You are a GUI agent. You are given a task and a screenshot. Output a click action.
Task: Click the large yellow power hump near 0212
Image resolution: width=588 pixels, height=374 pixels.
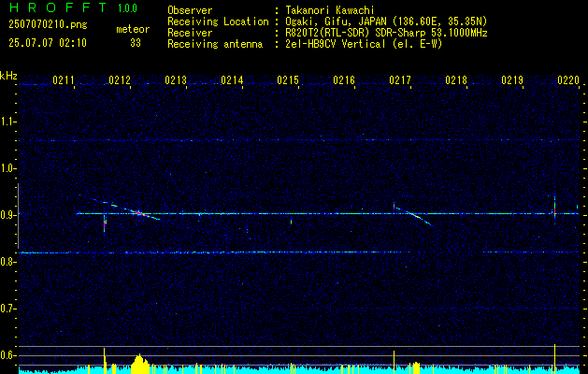tap(138, 362)
